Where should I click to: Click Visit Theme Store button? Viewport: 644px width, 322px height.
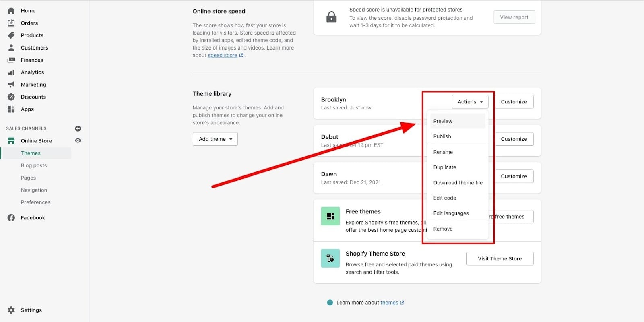(x=500, y=259)
